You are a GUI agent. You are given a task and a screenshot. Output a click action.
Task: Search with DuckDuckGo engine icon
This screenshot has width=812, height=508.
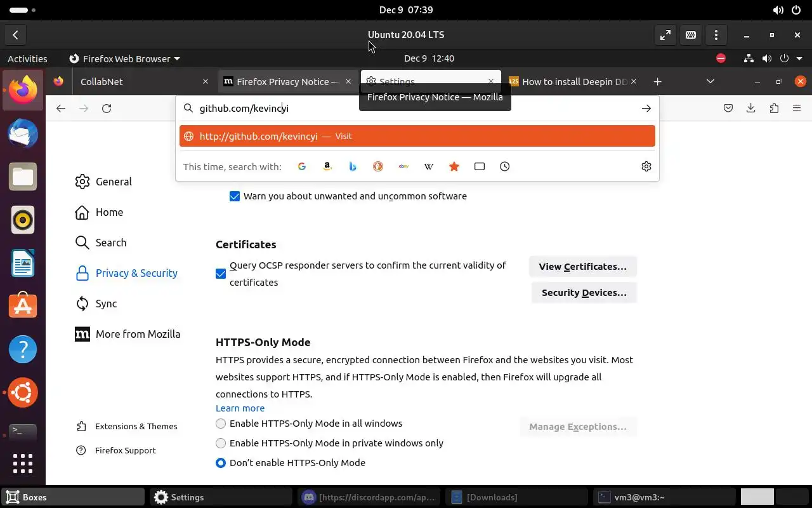pos(378,166)
